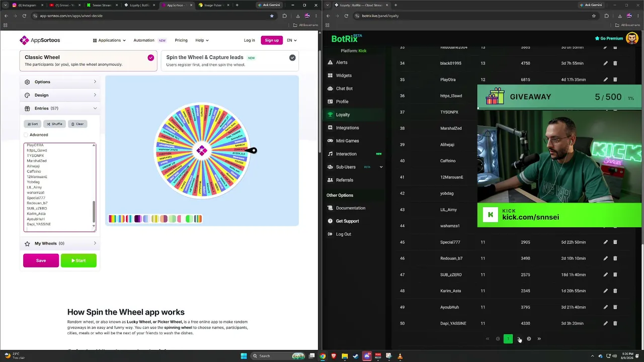644x362 pixels.
Task: Edit the Dapi_YASSINE row
Action: [x=605, y=323]
